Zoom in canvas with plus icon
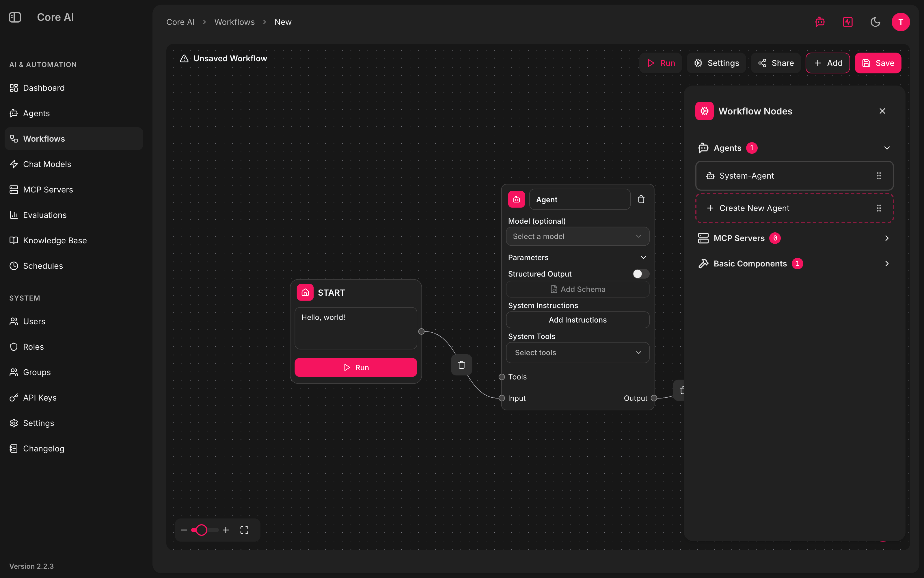Viewport: 924px width, 578px height. pos(226,530)
